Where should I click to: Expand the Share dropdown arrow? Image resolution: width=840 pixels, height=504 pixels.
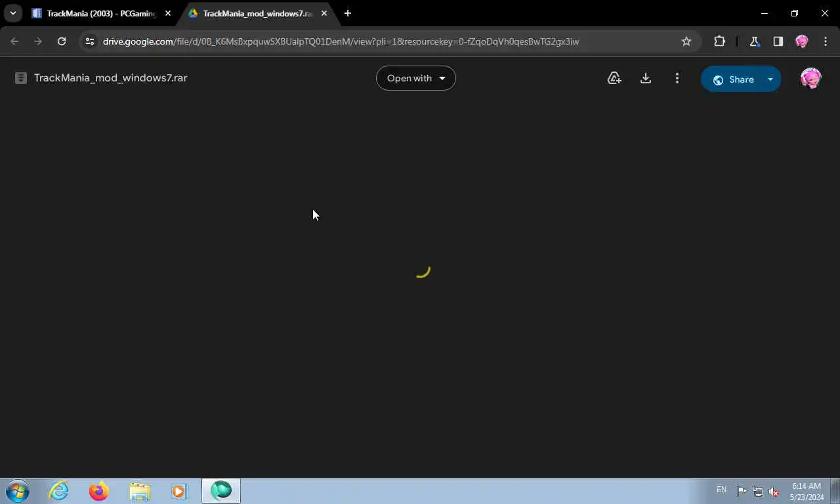pyautogui.click(x=770, y=79)
